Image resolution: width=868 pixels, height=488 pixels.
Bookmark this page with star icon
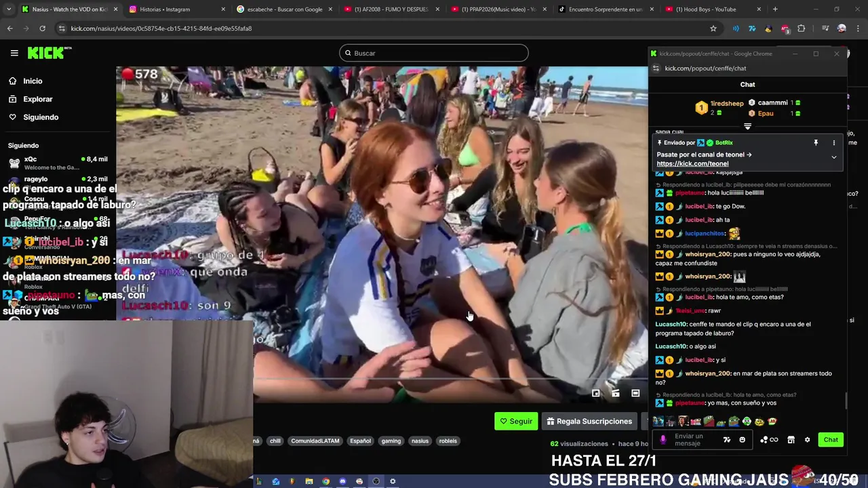(713, 28)
